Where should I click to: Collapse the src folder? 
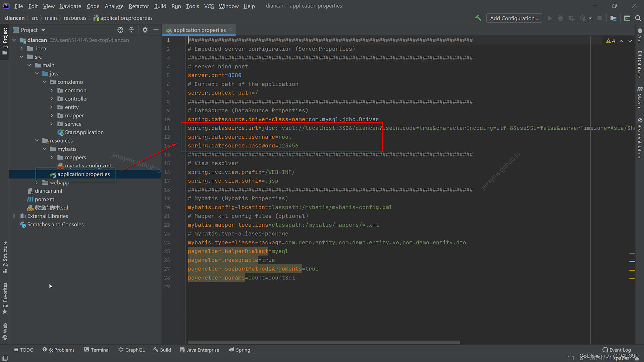[x=21, y=57]
